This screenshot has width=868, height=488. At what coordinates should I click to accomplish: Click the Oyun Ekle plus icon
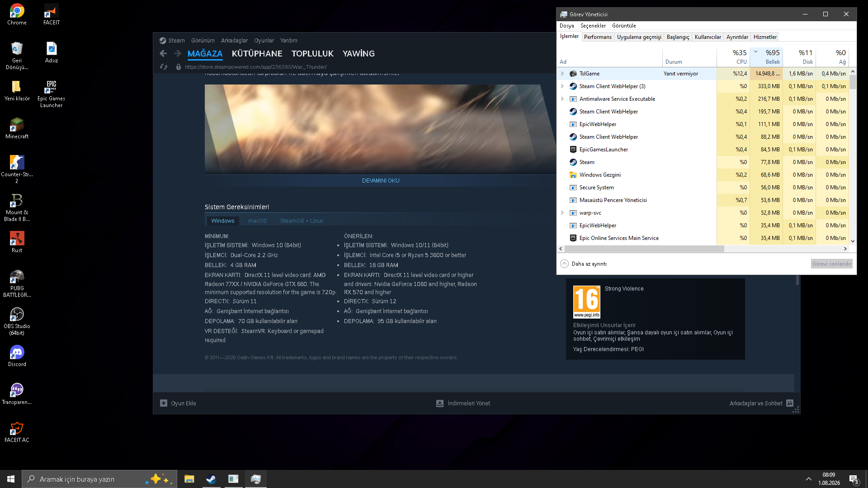(164, 403)
